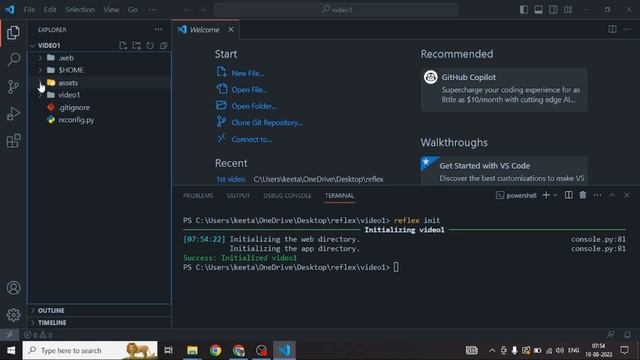Open Run and Debug view
Viewport: 640px width, 360px height.
pos(13,114)
